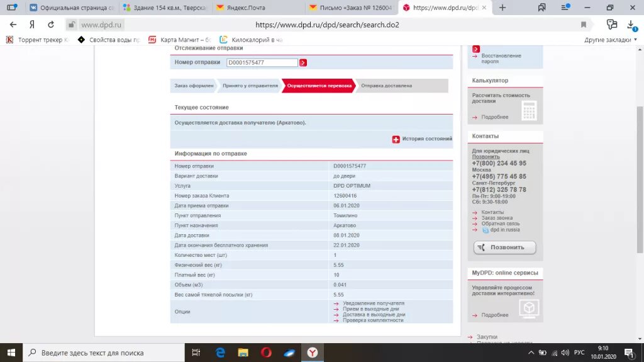This screenshot has height=362, width=644.
Task: Switch РУС keyboard language indicator
Action: (x=579, y=353)
